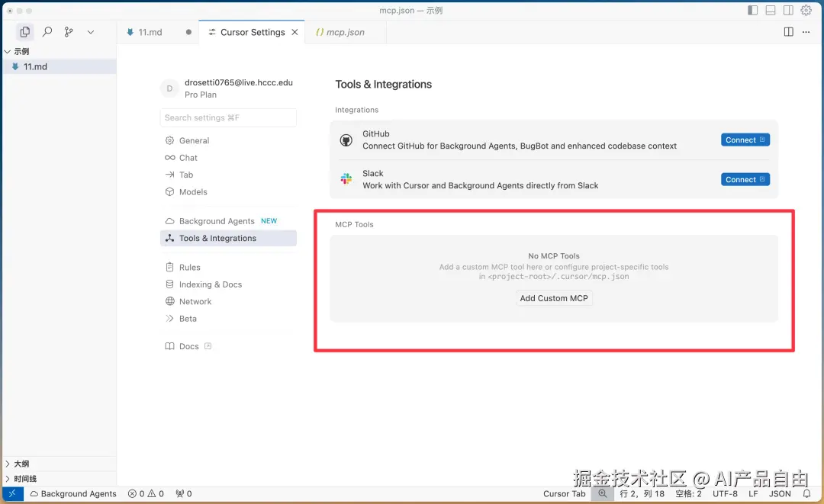This screenshot has height=504, width=824.
Task: Open Chat settings
Action: click(x=228, y=158)
